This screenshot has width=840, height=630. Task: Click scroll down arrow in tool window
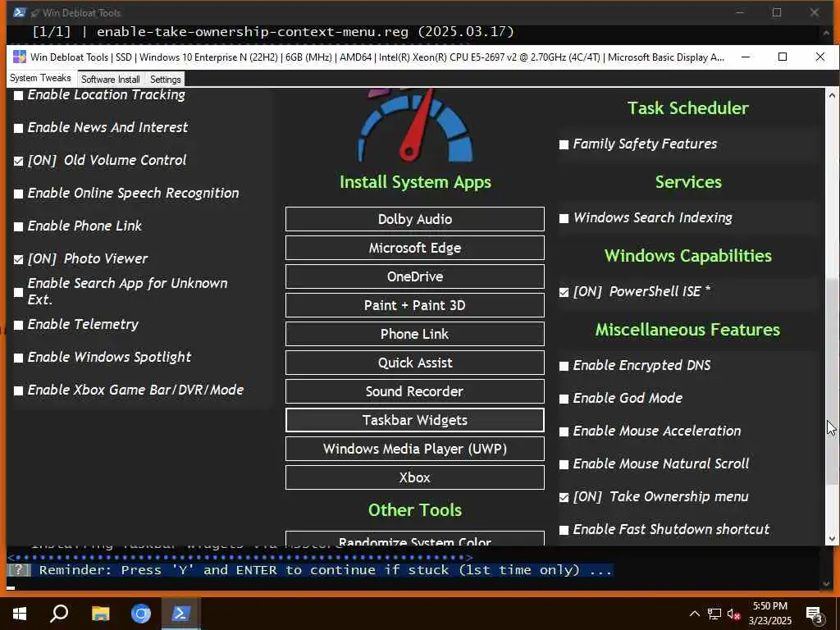[x=832, y=539]
